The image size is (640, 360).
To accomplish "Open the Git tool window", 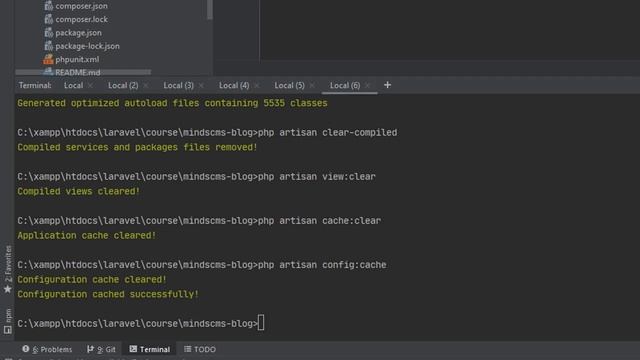I will click(x=101, y=349).
